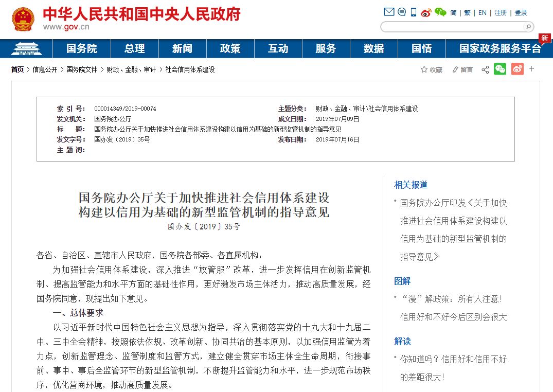Open the 政策 menu
The image size is (553, 392).
pyautogui.click(x=230, y=49)
